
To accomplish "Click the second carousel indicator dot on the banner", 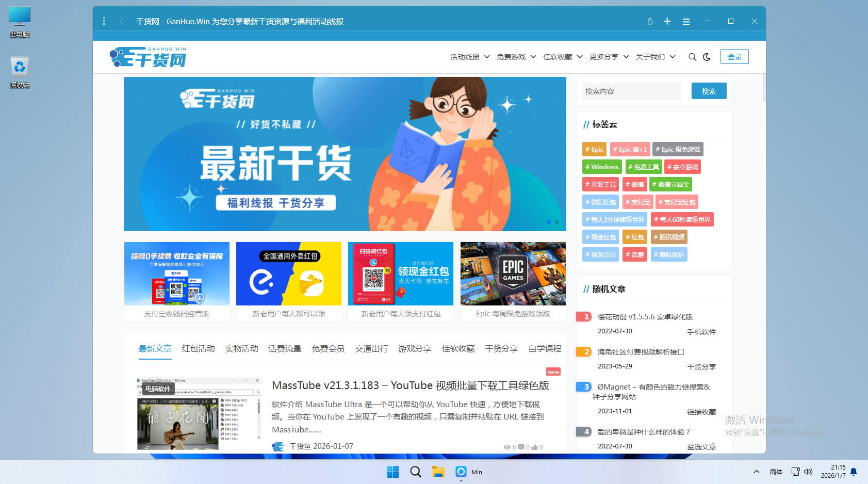I will (x=557, y=222).
